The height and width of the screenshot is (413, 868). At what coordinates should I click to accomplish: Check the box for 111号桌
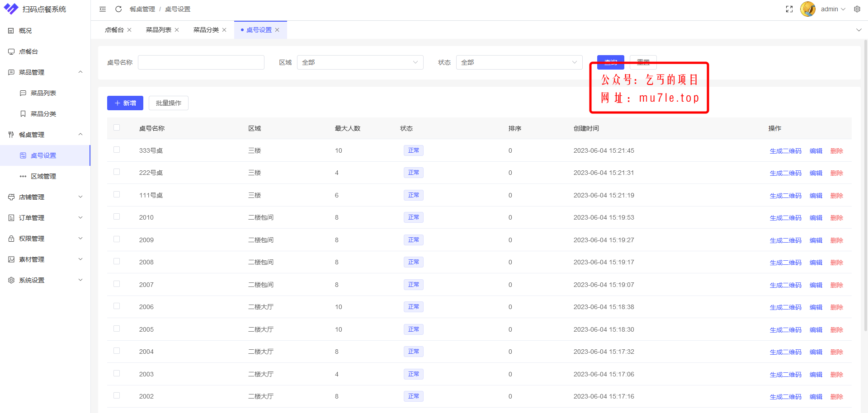tap(117, 194)
